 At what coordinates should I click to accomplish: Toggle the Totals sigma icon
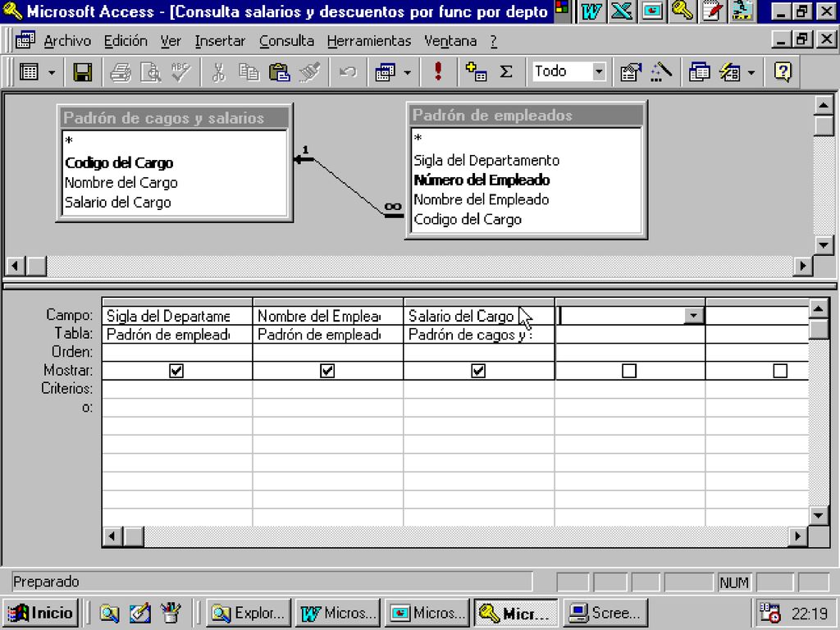coord(506,72)
